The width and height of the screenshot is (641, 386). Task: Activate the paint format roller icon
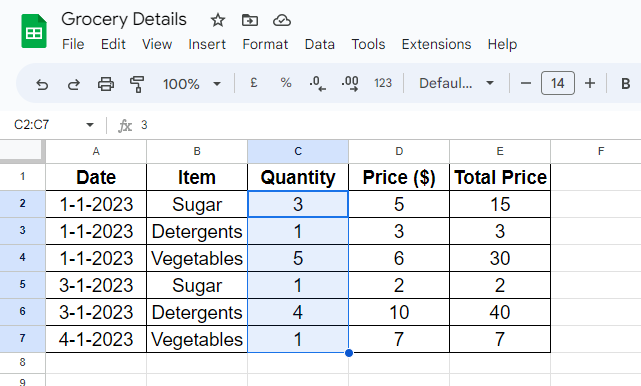point(137,84)
